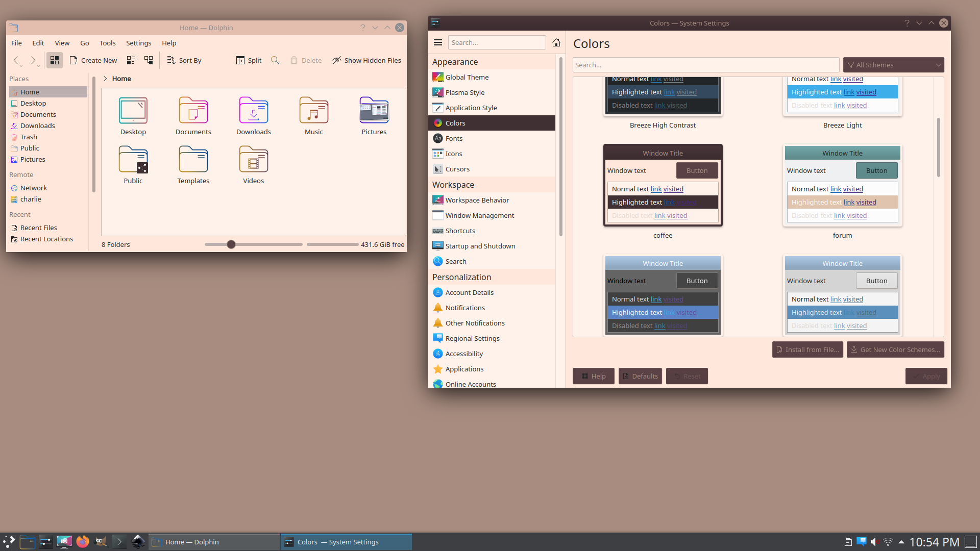Screen dimensions: 980x551
Task: Open Dolphin File menu
Action: pos(16,43)
